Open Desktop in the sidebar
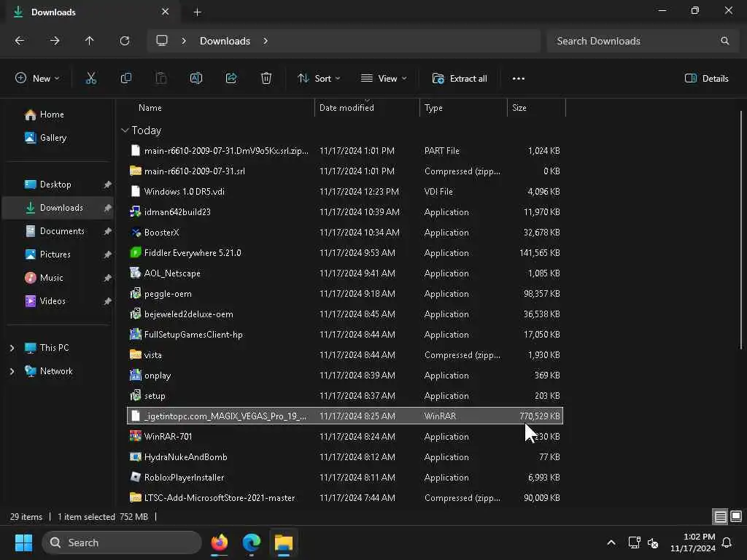This screenshot has height=560, width=747. click(55, 184)
